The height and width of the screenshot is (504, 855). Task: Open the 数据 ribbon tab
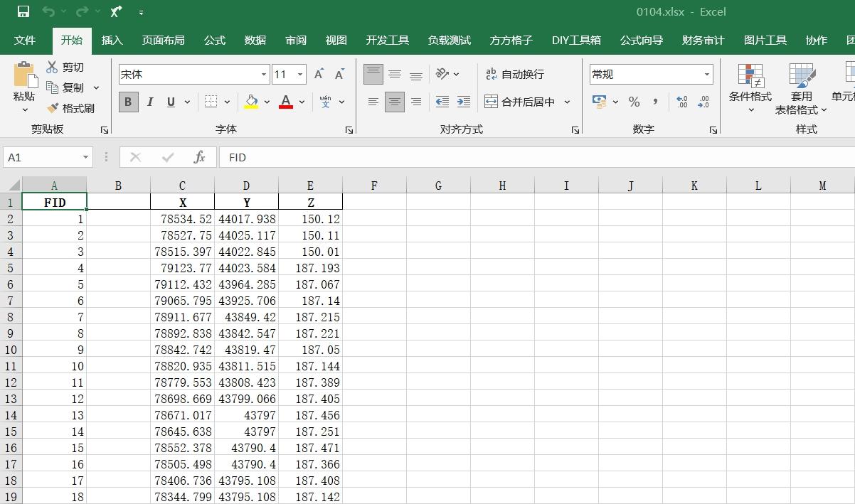point(255,41)
